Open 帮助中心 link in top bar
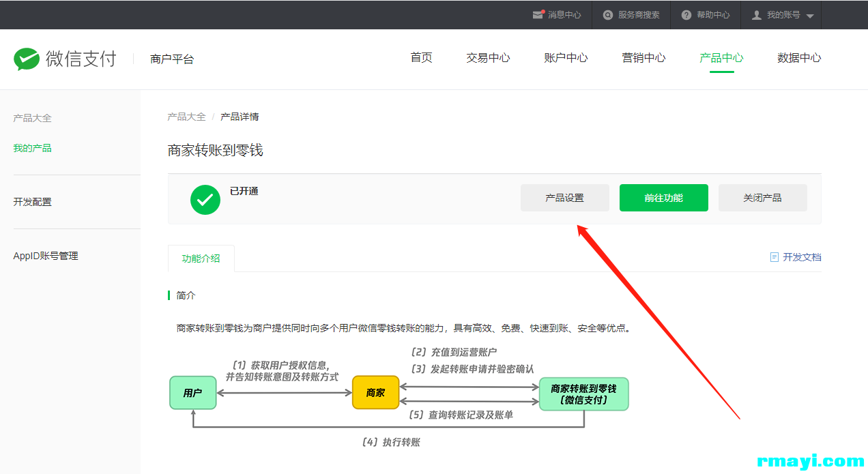The height and width of the screenshot is (474, 868). click(713, 15)
